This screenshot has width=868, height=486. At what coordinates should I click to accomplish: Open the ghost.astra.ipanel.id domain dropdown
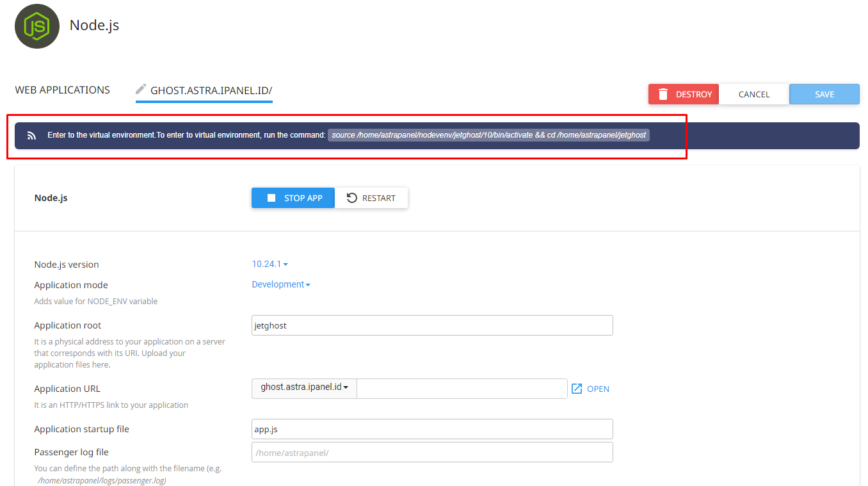tap(304, 388)
